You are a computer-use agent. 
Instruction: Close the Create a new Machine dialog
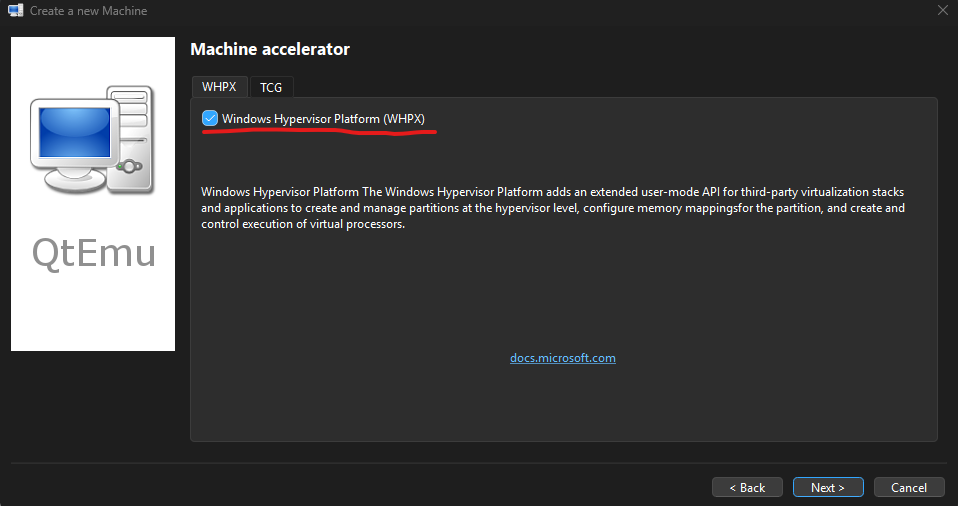(x=941, y=11)
